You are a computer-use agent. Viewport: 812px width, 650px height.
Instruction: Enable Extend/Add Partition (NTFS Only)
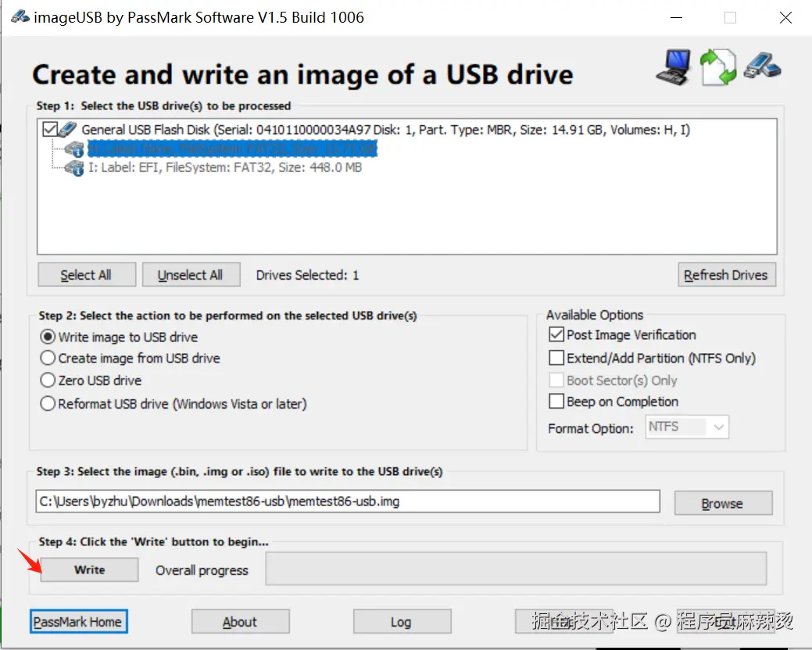click(556, 358)
